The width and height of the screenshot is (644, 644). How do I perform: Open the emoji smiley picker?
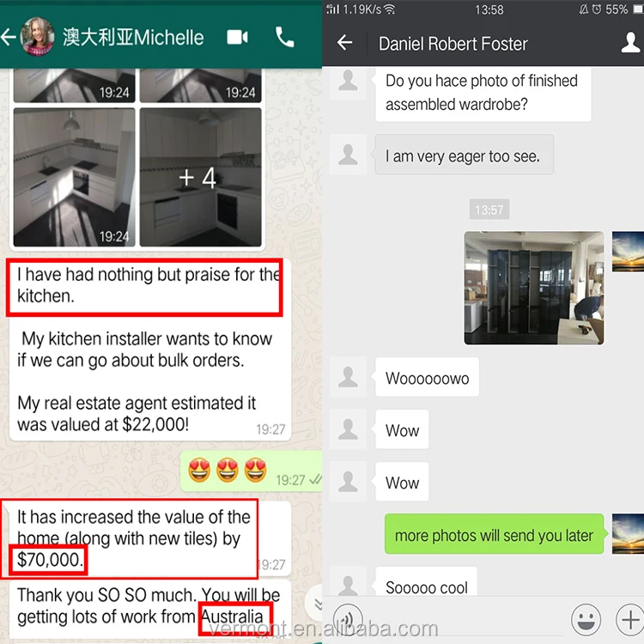click(586, 619)
